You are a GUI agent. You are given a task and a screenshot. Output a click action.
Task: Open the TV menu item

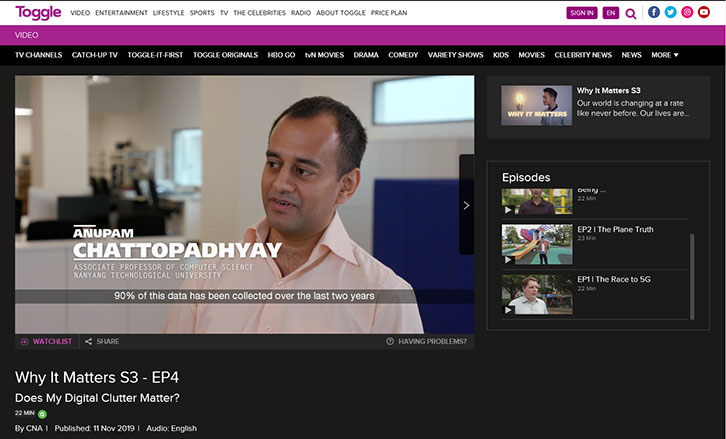(x=224, y=13)
